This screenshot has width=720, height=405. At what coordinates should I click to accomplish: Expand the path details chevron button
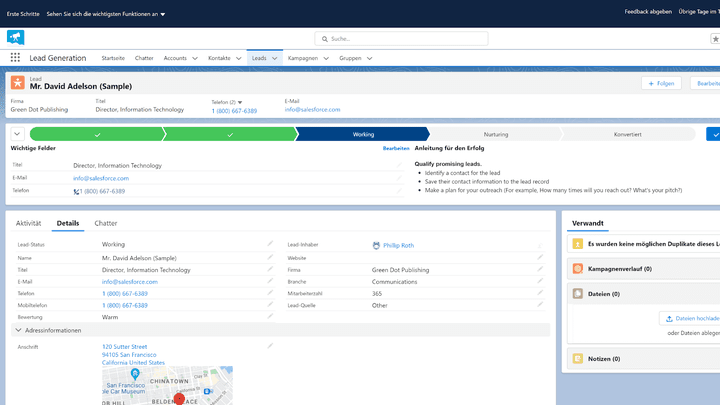pyautogui.click(x=17, y=134)
